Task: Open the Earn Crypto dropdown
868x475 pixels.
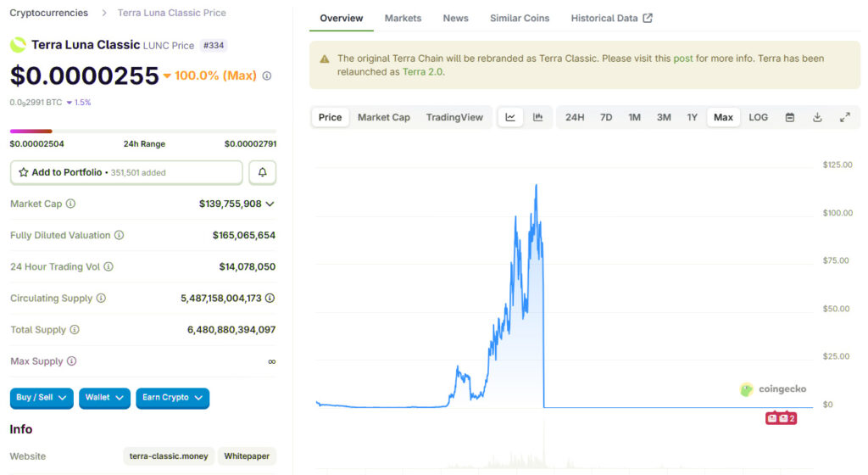Action: pyautogui.click(x=172, y=398)
